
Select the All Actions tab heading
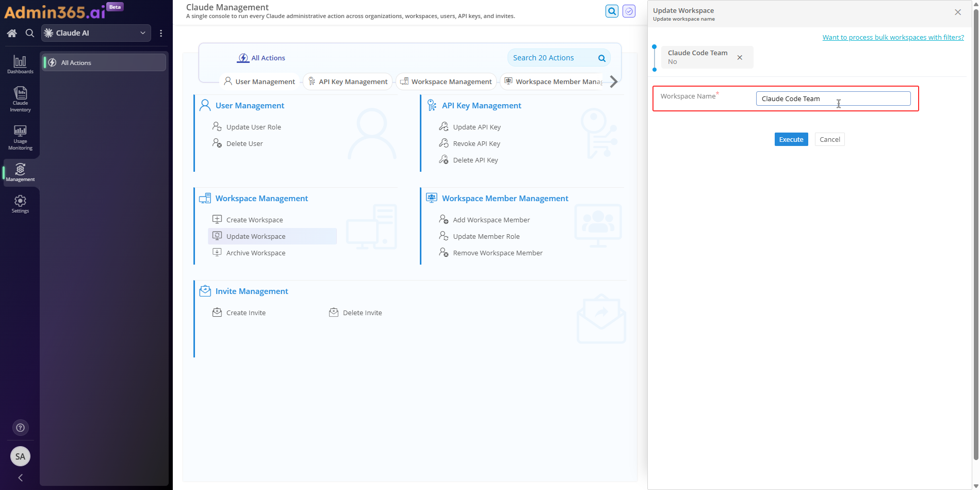coord(261,58)
